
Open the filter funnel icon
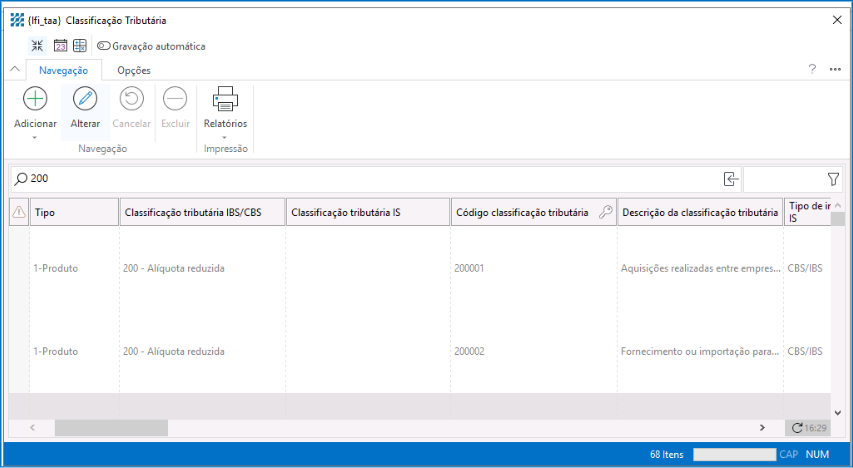tap(833, 179)
